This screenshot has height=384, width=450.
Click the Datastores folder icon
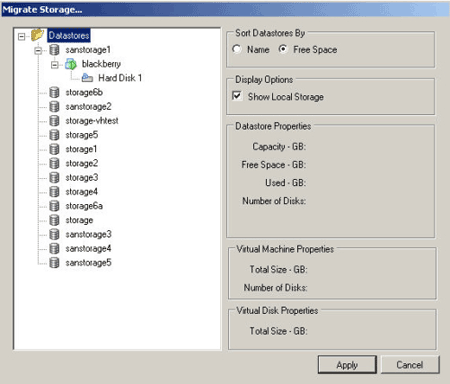(x=37, y=35)
